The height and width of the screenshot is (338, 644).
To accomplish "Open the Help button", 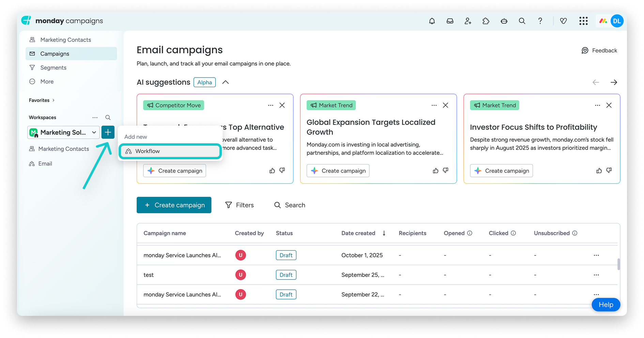I will 606,305.
